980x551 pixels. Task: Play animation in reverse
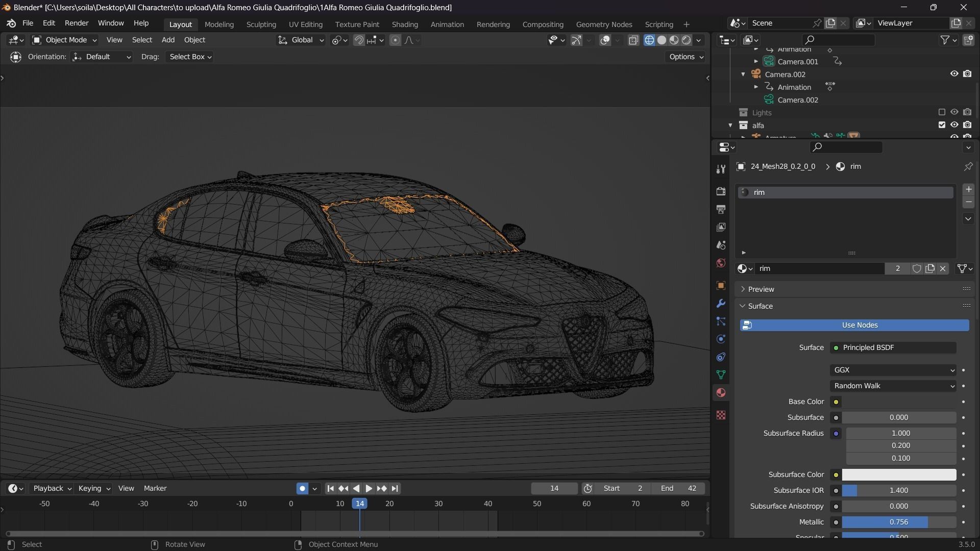tap(356, 488)
